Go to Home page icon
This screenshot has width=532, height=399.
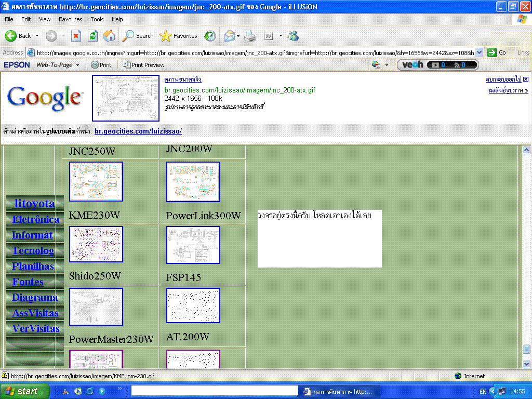pyautogui.click(x=109, y=36)
